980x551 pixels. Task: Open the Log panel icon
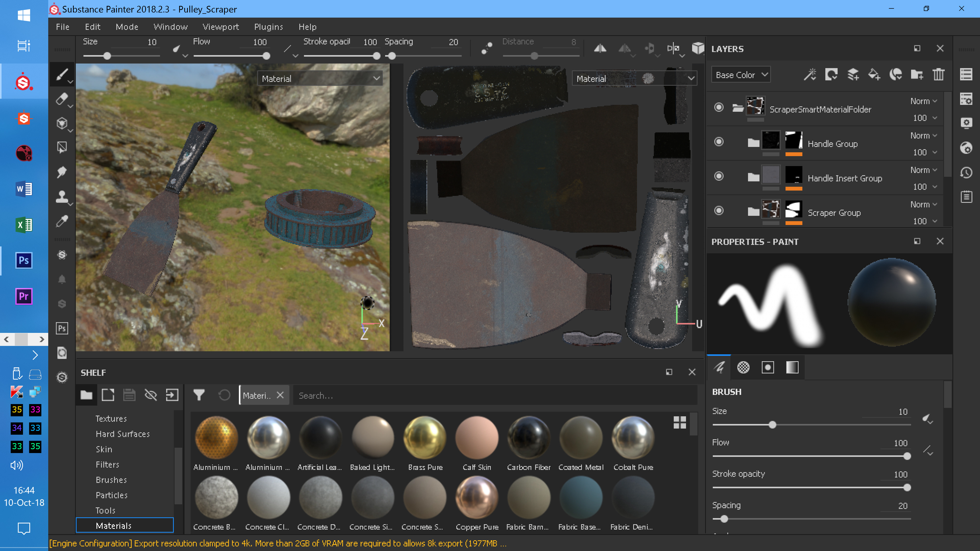click(966, 197)
